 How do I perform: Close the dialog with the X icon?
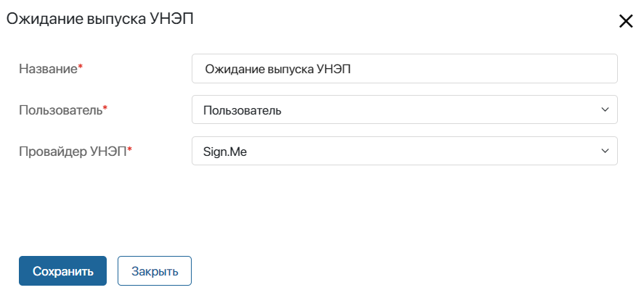pyautogui.click(x=626, y=21)
